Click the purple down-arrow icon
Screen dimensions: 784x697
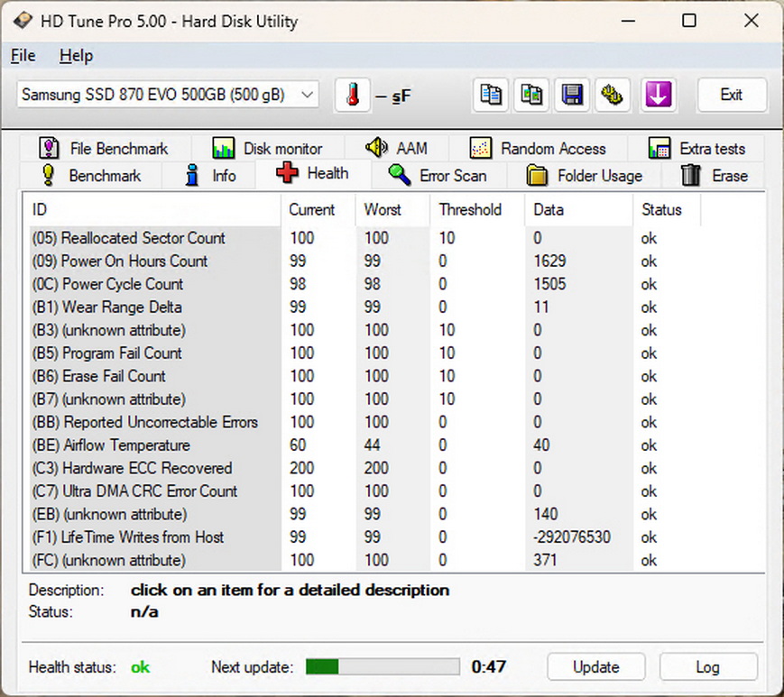[659, 95]
